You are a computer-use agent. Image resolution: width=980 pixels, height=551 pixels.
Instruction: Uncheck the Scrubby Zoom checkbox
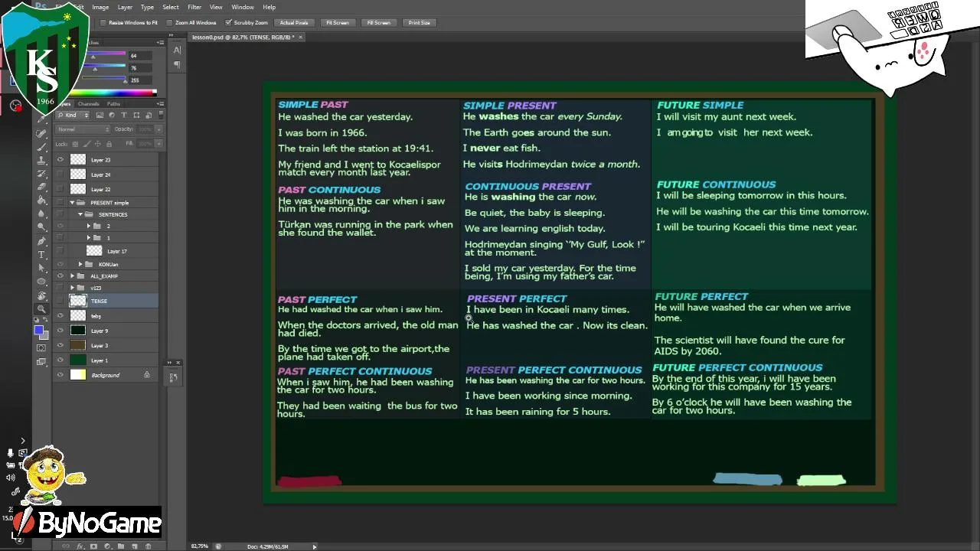(x=228, y=23)
